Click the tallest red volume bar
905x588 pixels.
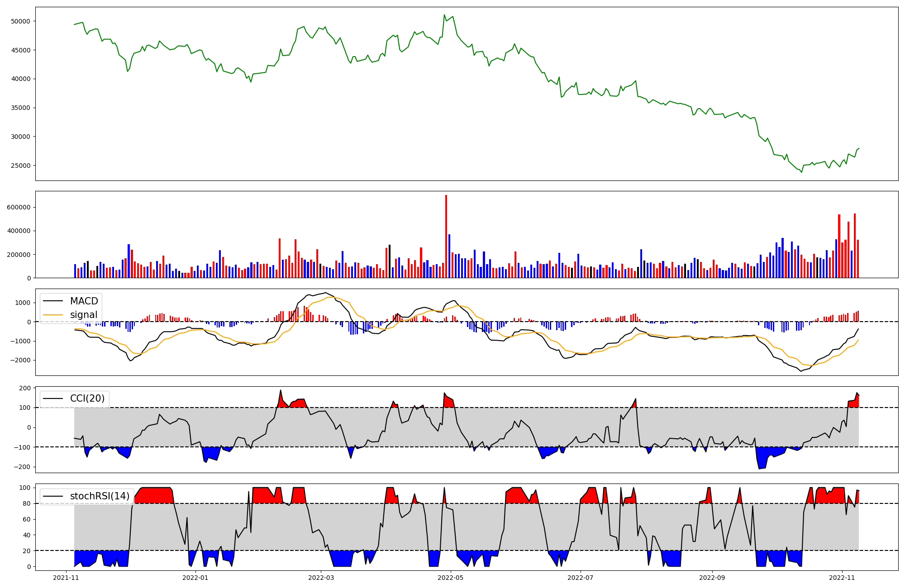pos(446,235)
